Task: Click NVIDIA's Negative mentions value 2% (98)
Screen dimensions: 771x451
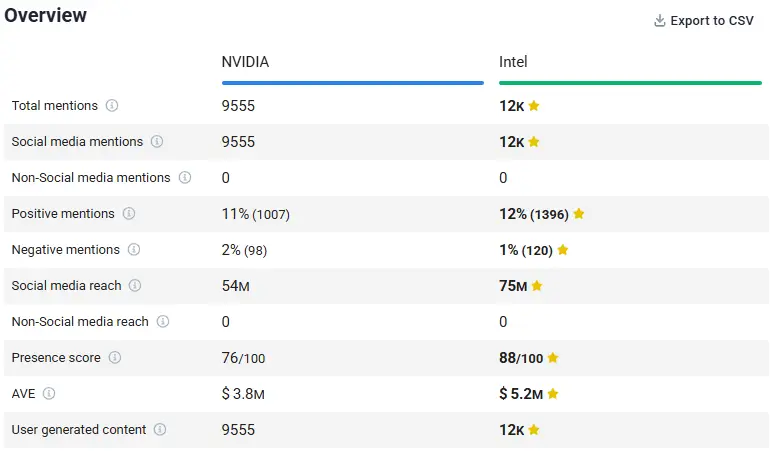Action: (244, 250)
